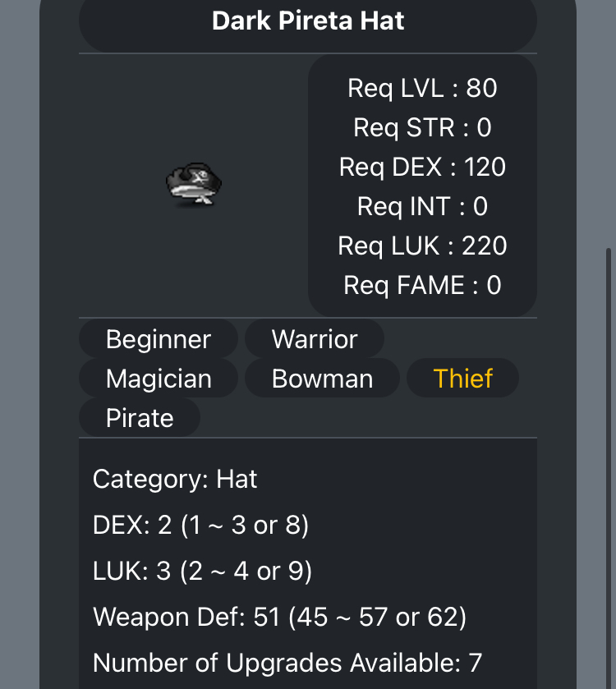Click the DEX: 2 stat line
Image resolution: width=616 pixels, height=689 pixels.
point(200,525)
